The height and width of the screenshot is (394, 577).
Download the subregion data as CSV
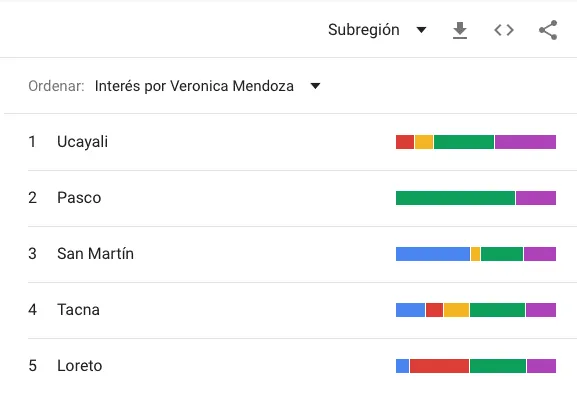[x=460, y=30]
